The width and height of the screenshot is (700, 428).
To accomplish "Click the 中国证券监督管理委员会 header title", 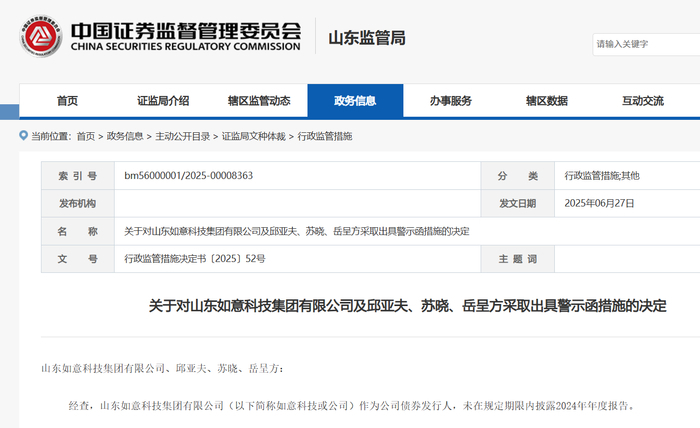I will tap(186, 30).
